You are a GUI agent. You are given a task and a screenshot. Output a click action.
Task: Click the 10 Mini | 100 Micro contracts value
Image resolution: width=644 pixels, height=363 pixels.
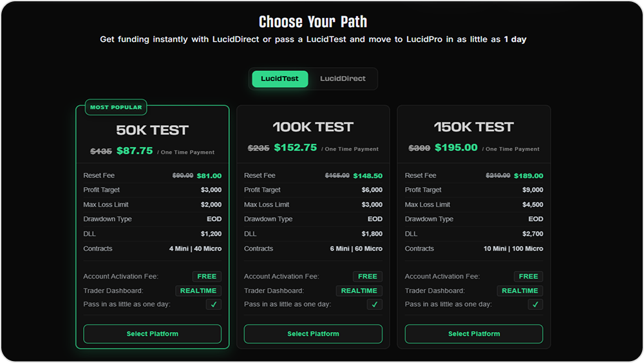pyautogui.click(x=513, y=249)
